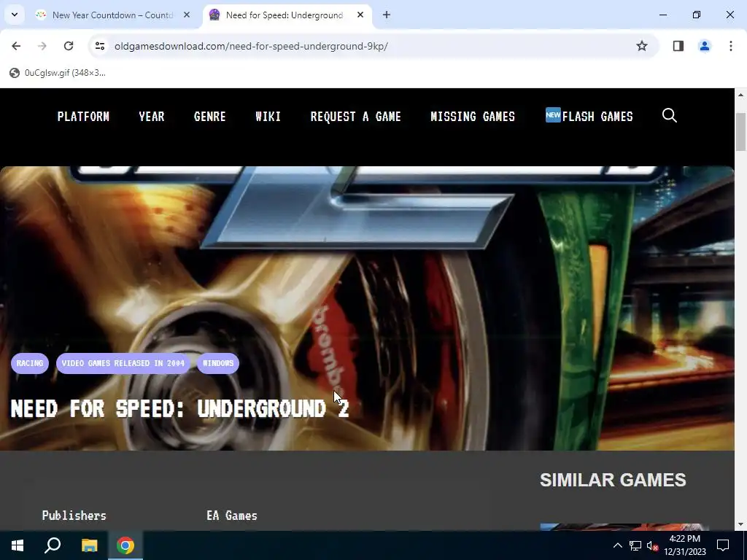Viewport: 747px width, 560px height.
Task: Open the WIKI menu item
Action: pos(268,117)
